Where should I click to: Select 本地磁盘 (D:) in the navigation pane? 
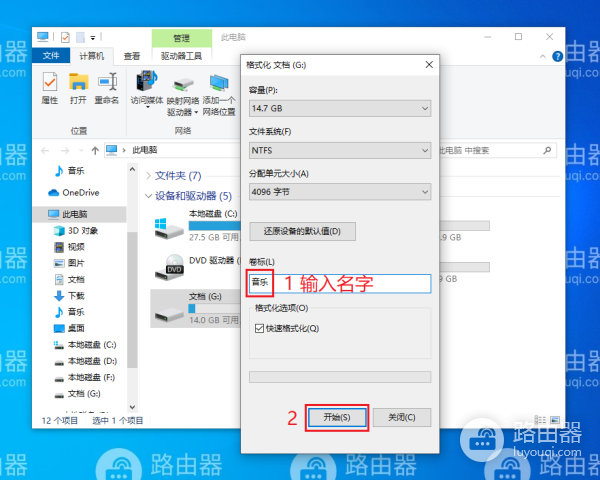[x=85, y=361]
